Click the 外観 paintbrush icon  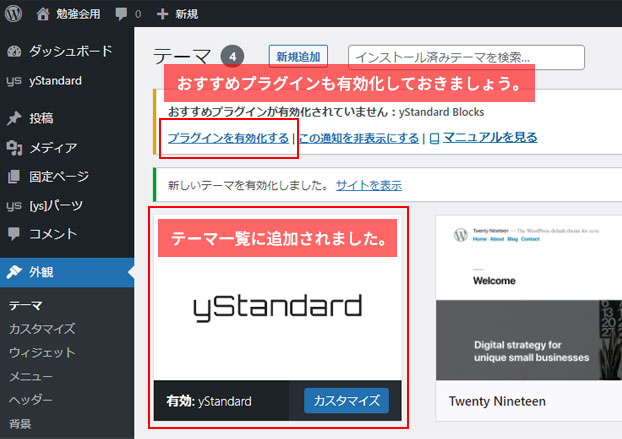[14, 272]
